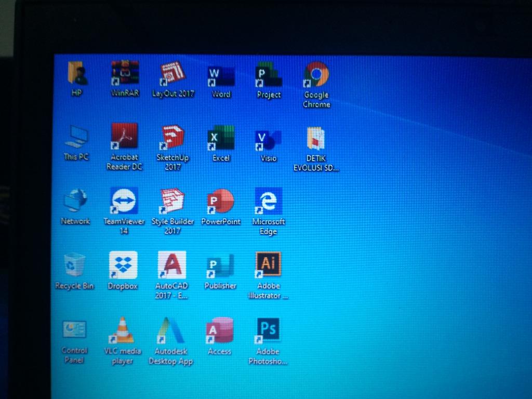Select the Control Panel icon
The image size is (532, 399).
coord(75,329)
